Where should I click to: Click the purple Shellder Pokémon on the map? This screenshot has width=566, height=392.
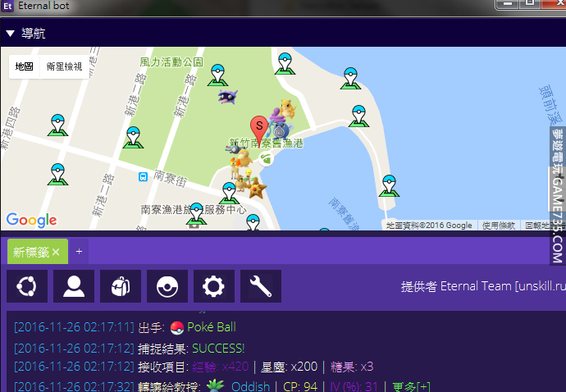click(228, 97)
